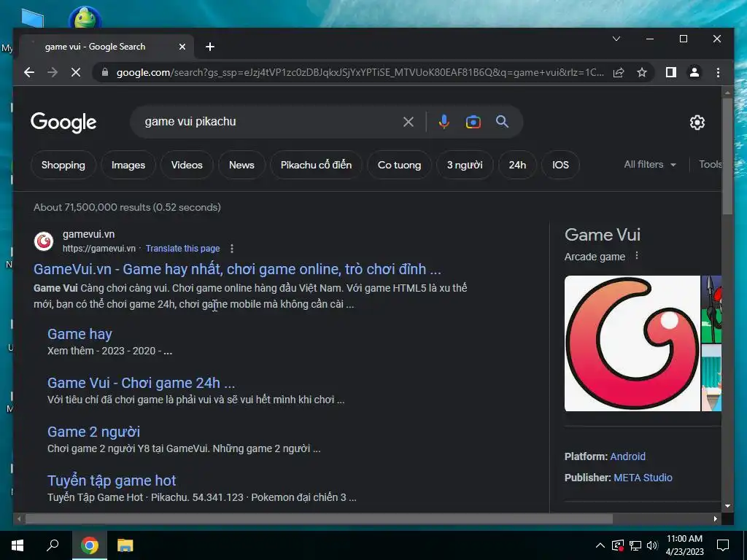Viewport: 747px width, 560px height.
Task: Open the GameVui.vn main result title
Action: pyautogui.click(x=237, y=269)
